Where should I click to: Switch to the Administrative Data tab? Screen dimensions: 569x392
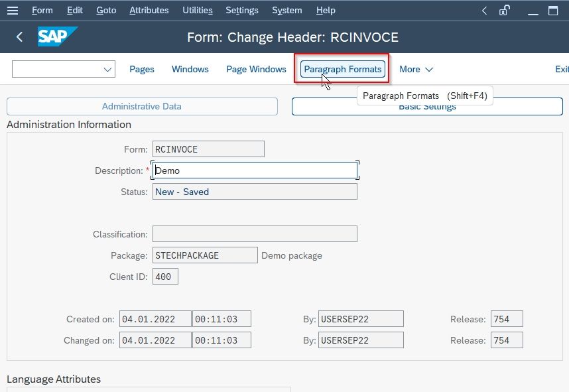click(142, 106)
